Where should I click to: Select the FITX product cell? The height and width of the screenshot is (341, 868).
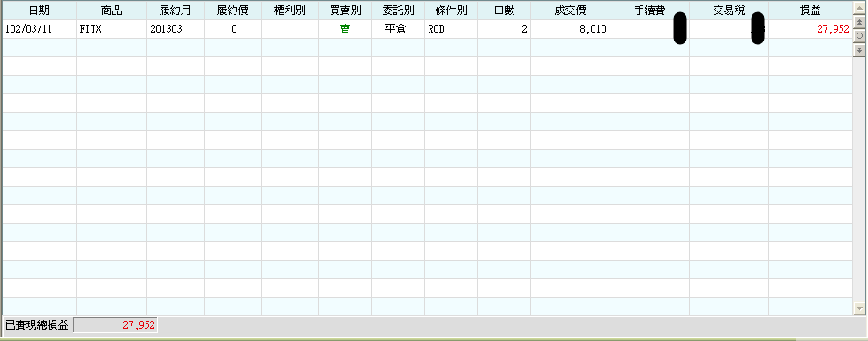click(x=111, y=29)
